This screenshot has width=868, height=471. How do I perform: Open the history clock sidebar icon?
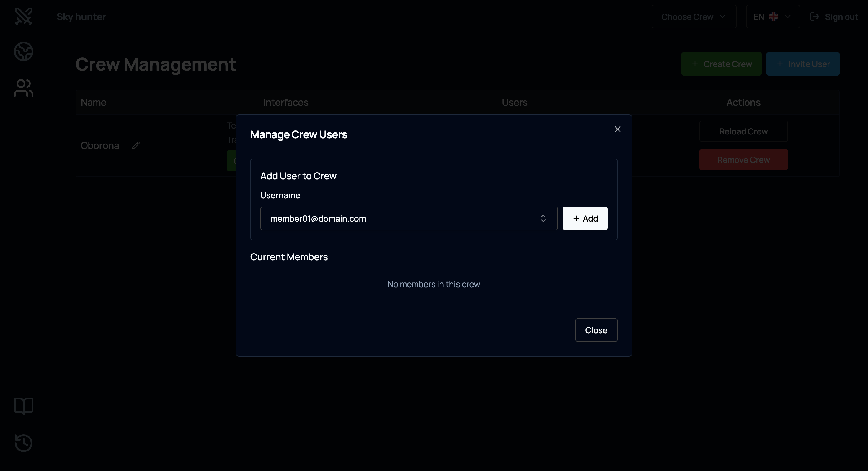click(24, 443)
